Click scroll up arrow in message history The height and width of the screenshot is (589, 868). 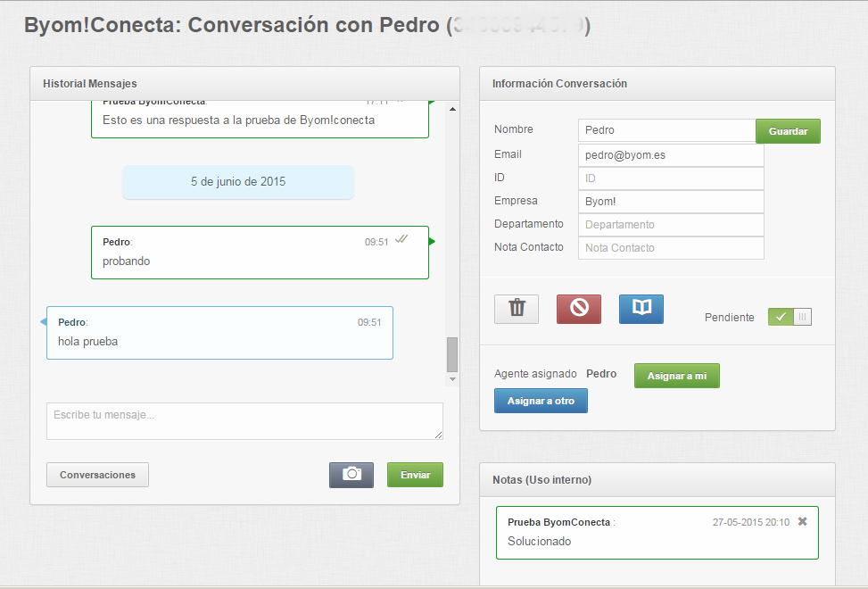[451, 109]
